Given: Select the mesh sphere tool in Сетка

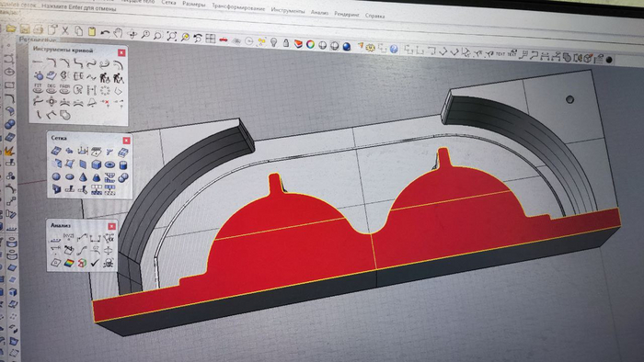Looking at the screenshot, I should tap(56, 177).
